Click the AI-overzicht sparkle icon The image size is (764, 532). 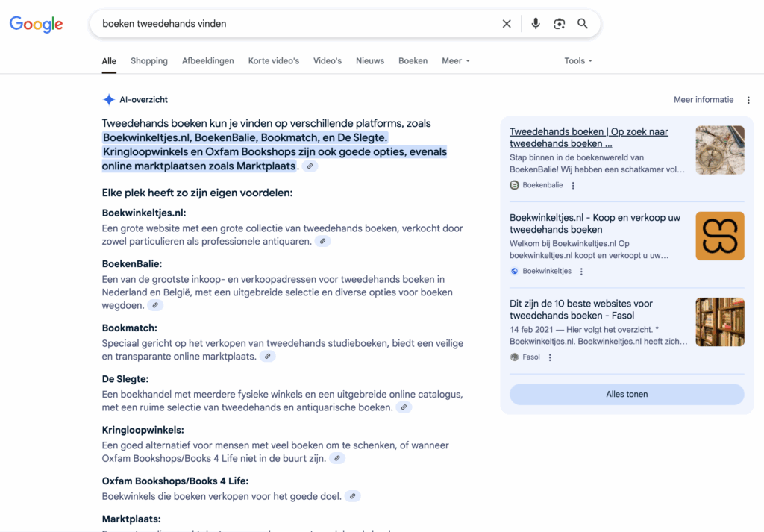coord(109,100)
